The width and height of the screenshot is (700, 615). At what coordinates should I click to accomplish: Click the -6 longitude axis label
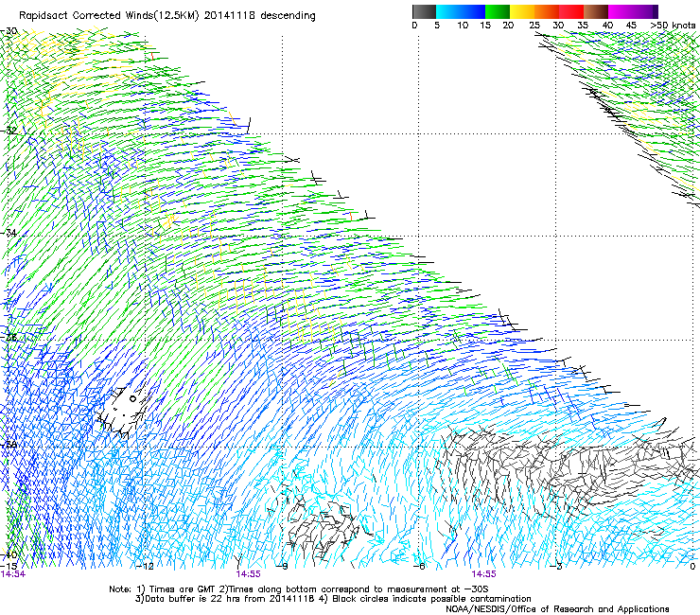(419, 566)
